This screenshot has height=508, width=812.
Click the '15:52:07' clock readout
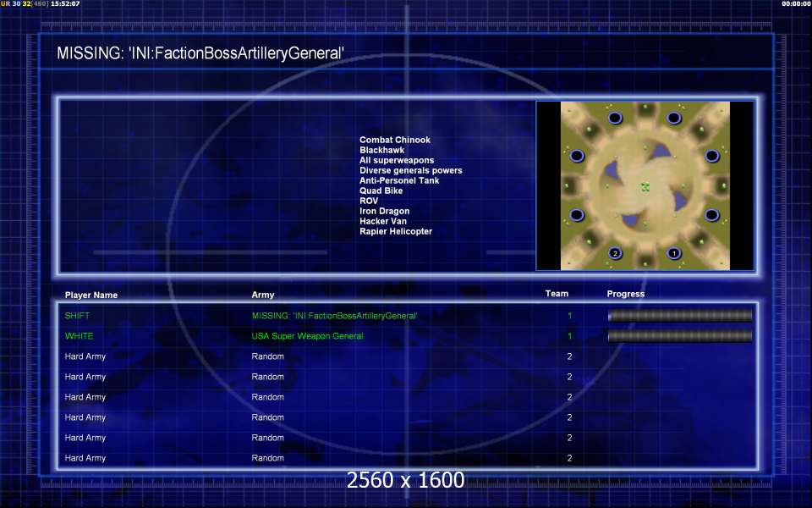65,3
